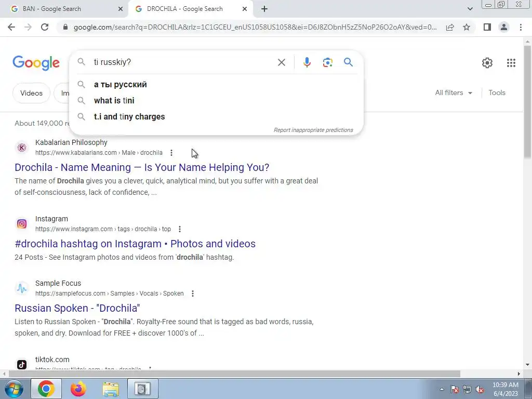The height and width of the screenshot is (399, 532).
Task: Search by image with Google Lens
Action: [327, 62]
